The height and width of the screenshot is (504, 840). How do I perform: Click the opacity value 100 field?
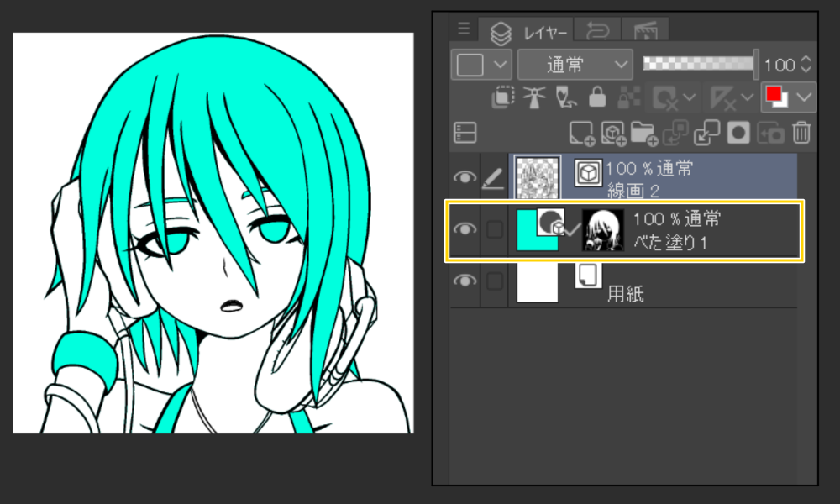point(780,66)
